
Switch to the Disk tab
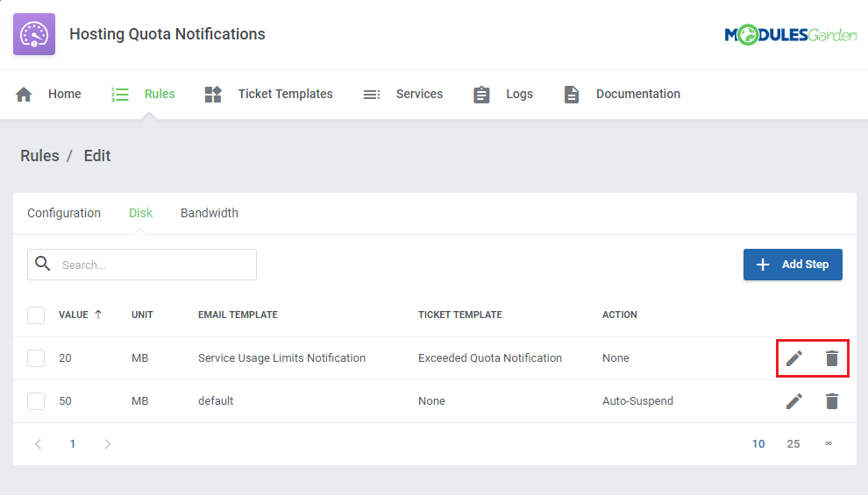click(140, 213)
